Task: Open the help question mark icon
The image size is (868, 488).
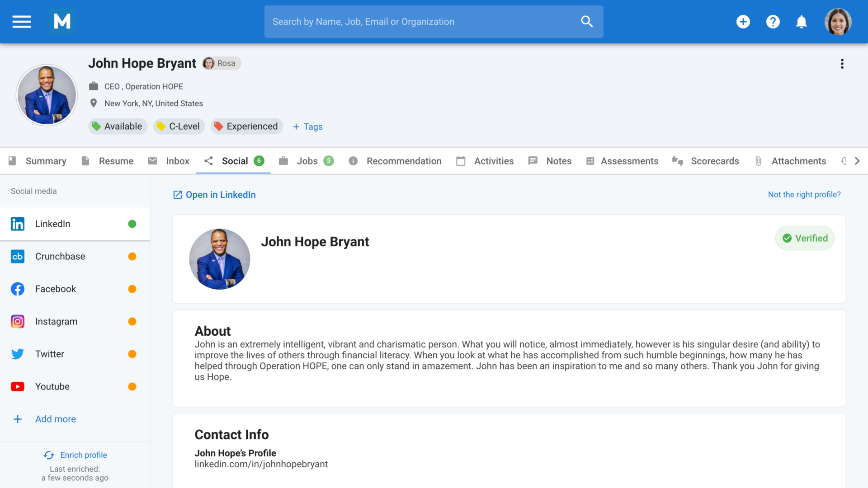Action: point(773,22)
